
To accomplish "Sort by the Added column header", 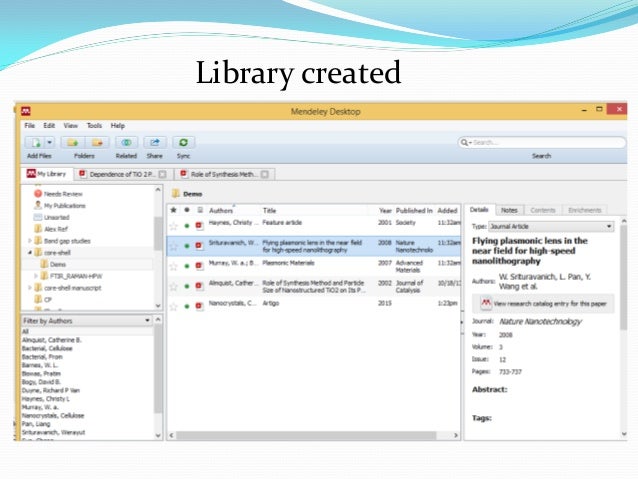I will (448, 210).
